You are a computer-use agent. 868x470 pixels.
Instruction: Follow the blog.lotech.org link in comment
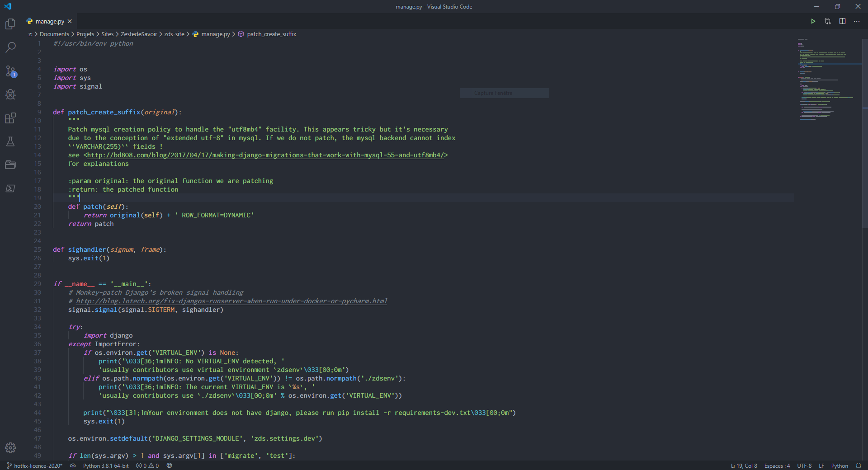pyautogui.click(x=231, y=301)
